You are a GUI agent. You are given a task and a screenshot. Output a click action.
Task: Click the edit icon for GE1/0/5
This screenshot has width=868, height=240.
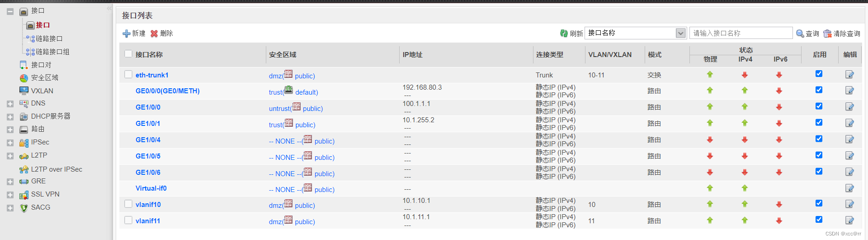pyautogui.click(x=849, y=156)
